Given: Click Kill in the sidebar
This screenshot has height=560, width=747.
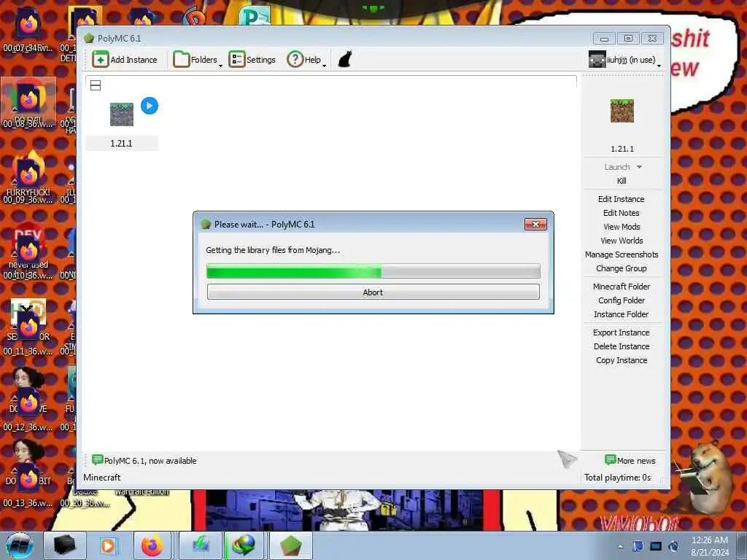Looking at the screenshot, I should (x=622, y=181).
